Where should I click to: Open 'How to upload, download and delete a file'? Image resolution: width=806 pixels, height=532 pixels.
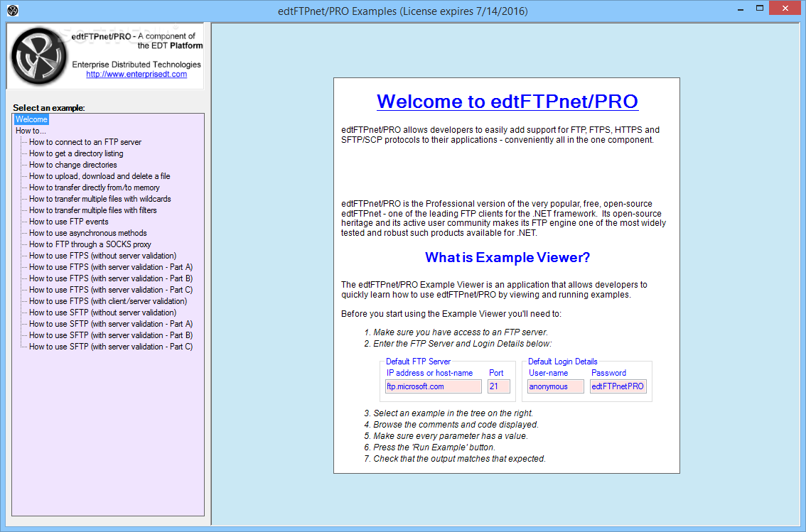tap(100, 176)
